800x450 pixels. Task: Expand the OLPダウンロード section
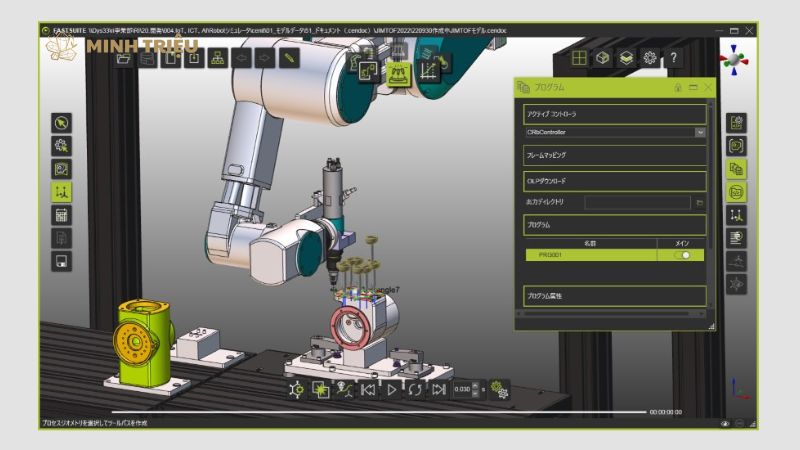(x=615, y=181)
